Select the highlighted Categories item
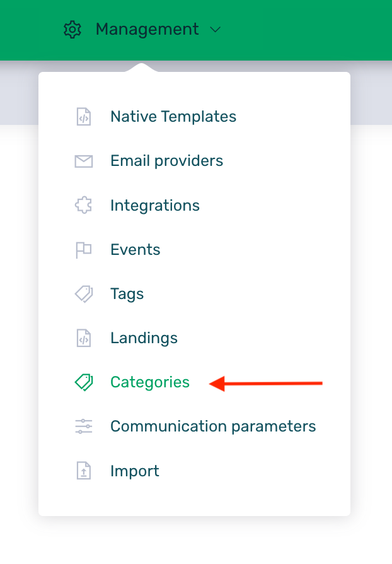This screenshot has width=392, height=564. [149, 382]
